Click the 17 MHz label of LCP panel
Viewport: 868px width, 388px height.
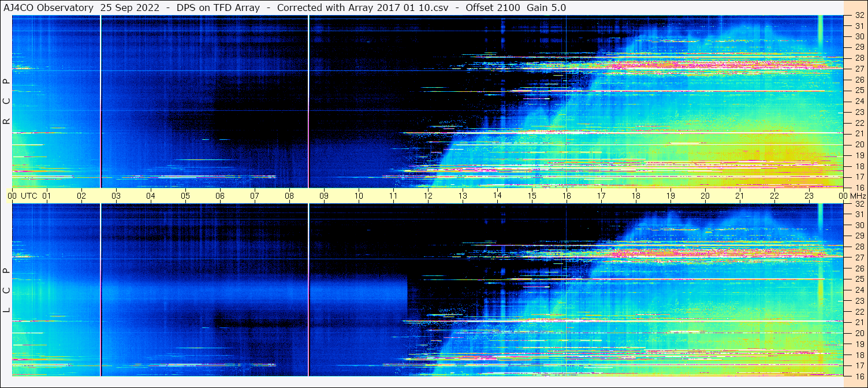[859, 365]
